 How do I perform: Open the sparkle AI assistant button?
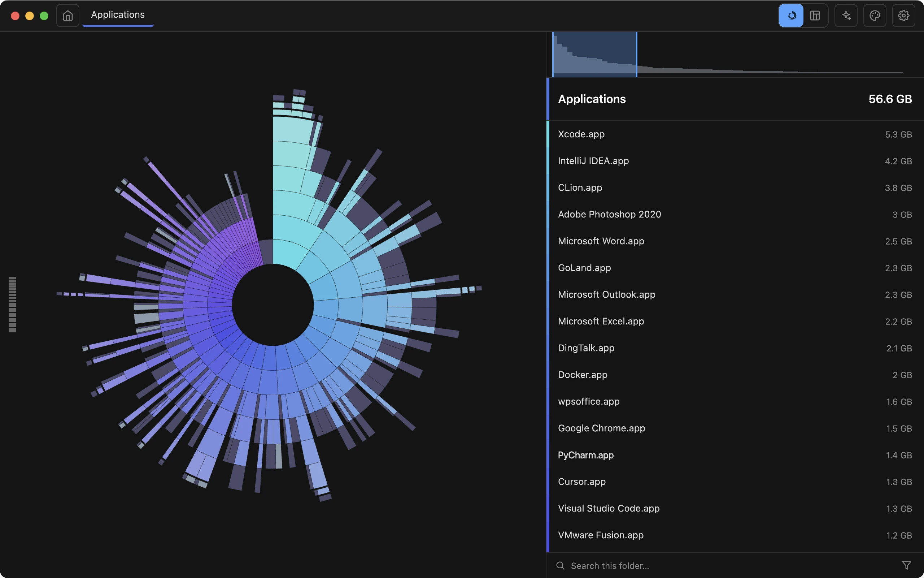(846, 16)
